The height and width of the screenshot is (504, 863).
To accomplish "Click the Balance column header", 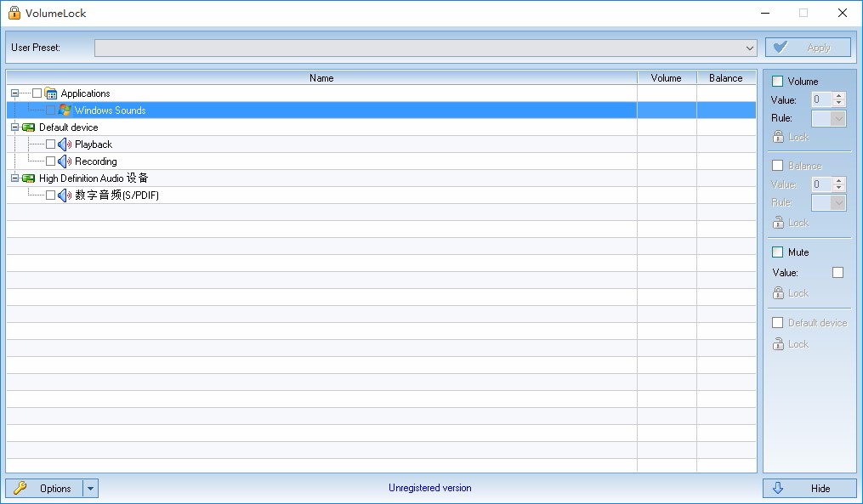I will [725, 78].
